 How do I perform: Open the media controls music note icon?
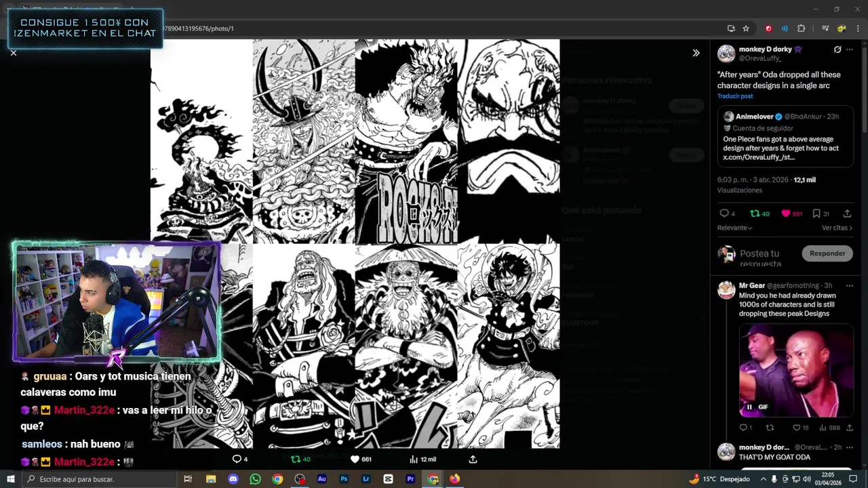pos(825,28)
